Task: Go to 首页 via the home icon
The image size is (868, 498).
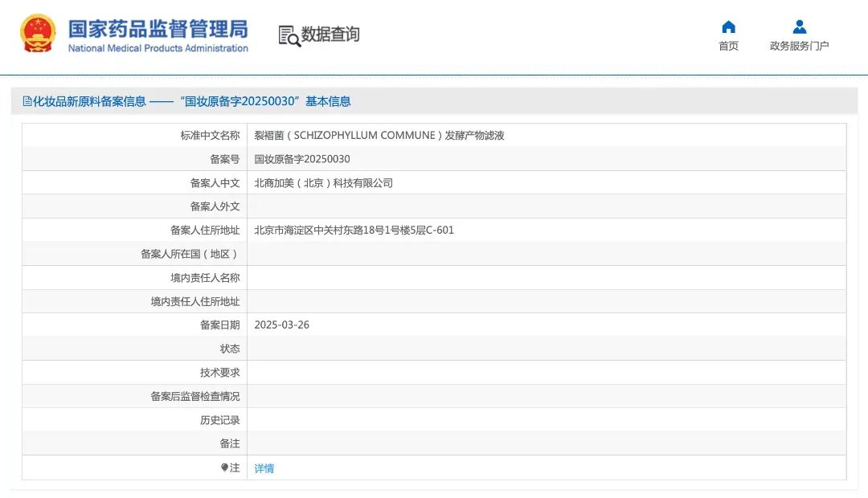Action: click(728, 27)
